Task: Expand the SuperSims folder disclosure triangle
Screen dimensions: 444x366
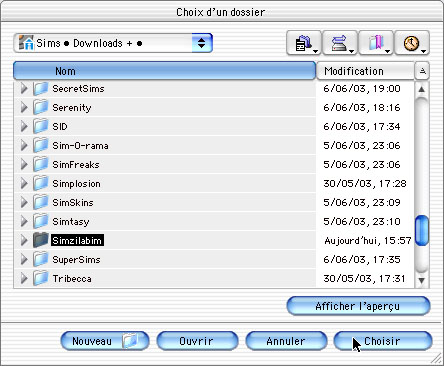Action: (24, 259)
